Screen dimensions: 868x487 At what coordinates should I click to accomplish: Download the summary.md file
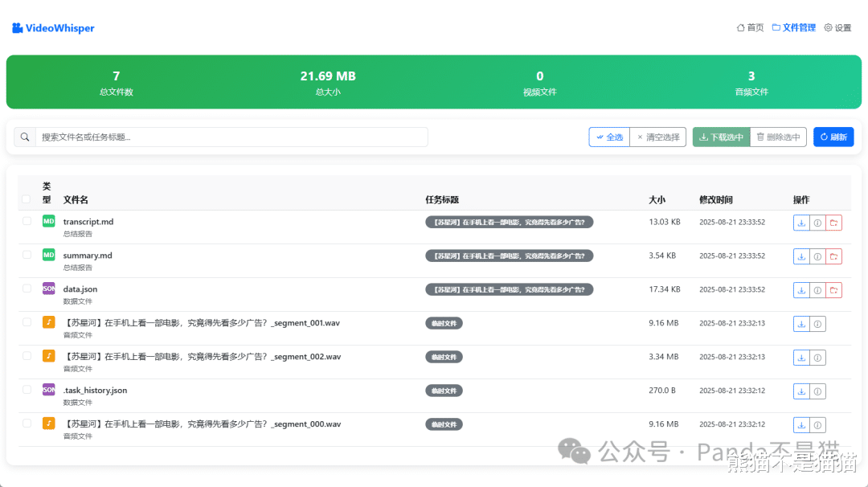pyautogui.click(x=801, y=257)
